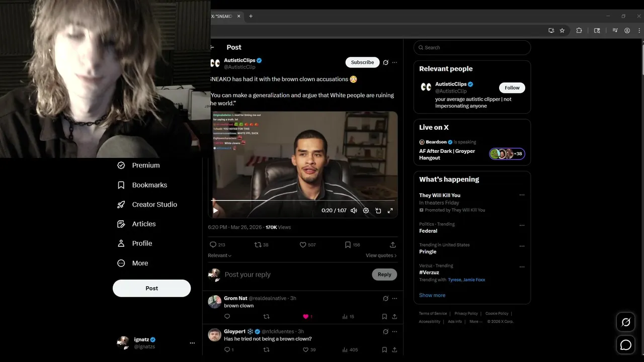The width and height of the screenshot is (644, 362).
Task: Open video settings gear
Action: coord(366,211)
